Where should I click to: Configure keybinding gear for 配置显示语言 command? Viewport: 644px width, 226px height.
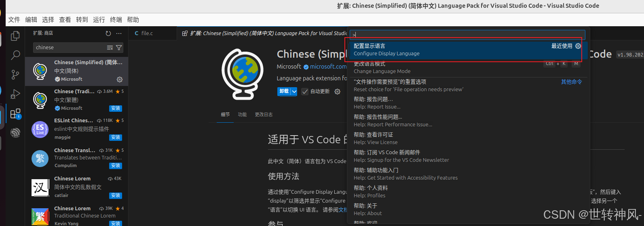pos(578,46)
